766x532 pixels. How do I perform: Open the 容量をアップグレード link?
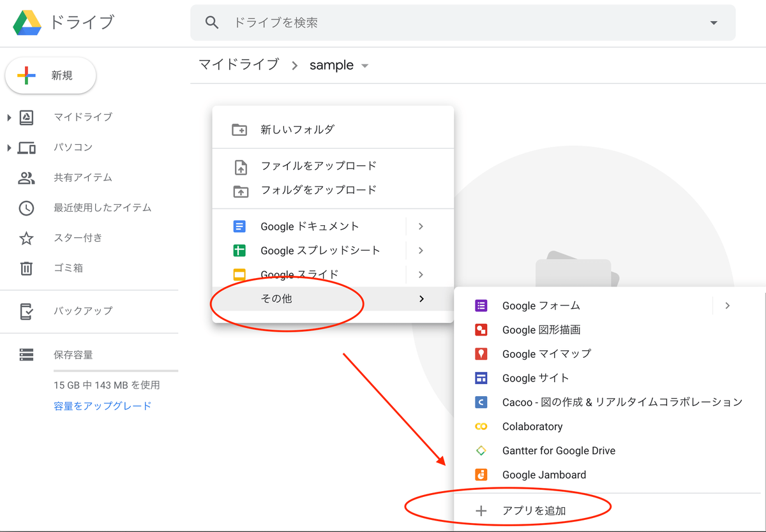coord(103,406)
